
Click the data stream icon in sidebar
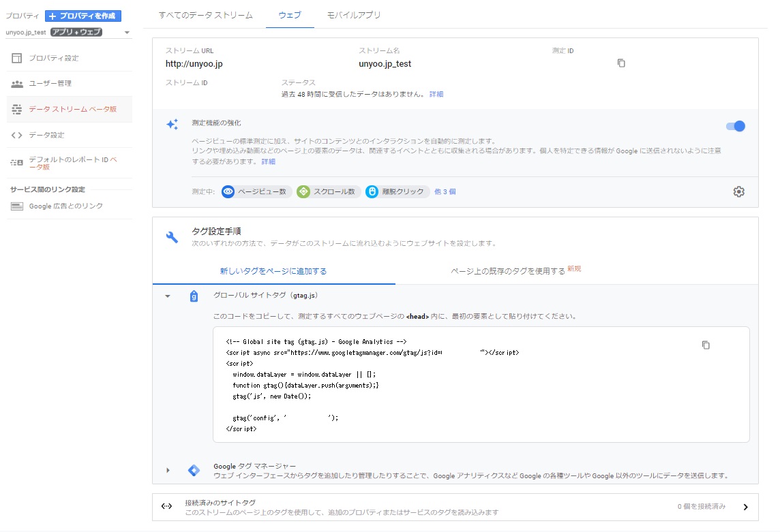click(17, 110)
